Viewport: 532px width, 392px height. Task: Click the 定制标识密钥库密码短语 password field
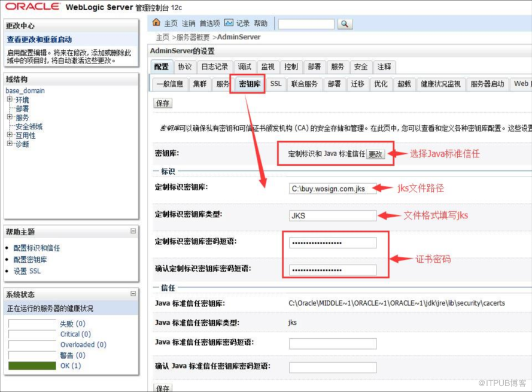coord(333,242)
